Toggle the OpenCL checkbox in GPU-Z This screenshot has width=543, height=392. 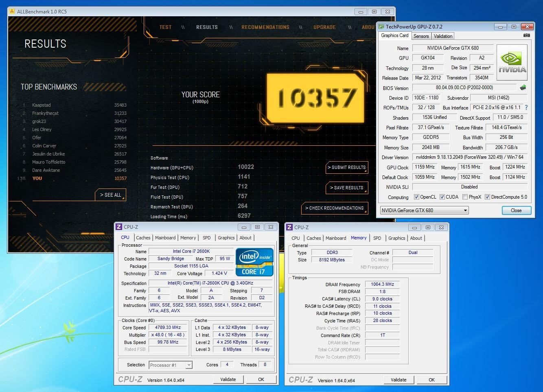click(x=416, y=197)
